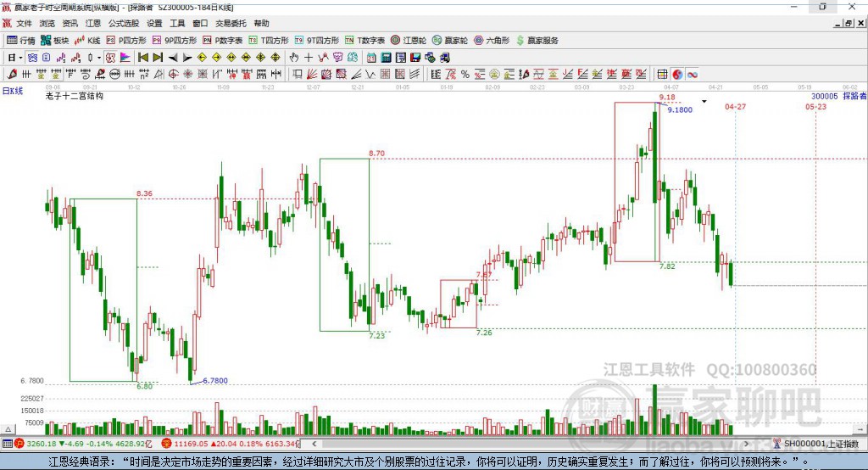Viewport: 868px width, 470px height.
Task: Click horizontal scrollbar right arrow
Action: (746, 444)
